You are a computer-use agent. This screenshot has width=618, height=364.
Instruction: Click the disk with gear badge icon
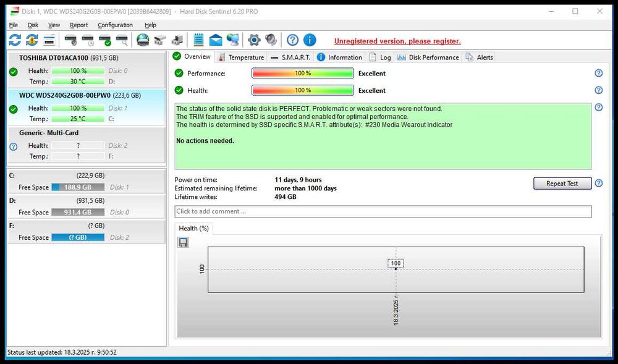pyautogui.click(x=70, y=40)
